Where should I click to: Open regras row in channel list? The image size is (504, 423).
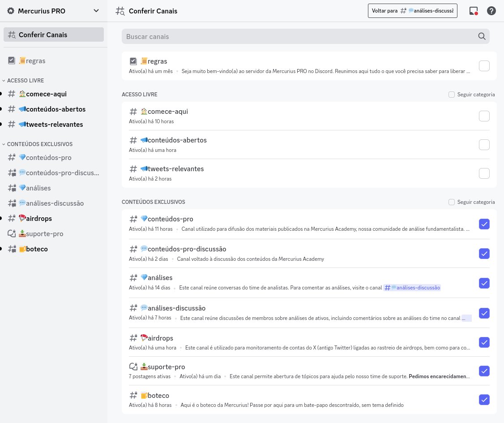(x=309, y=65)
